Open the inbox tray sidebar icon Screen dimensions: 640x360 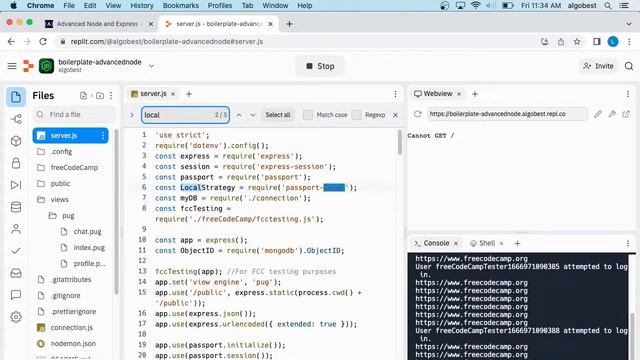tap(16, 273)
